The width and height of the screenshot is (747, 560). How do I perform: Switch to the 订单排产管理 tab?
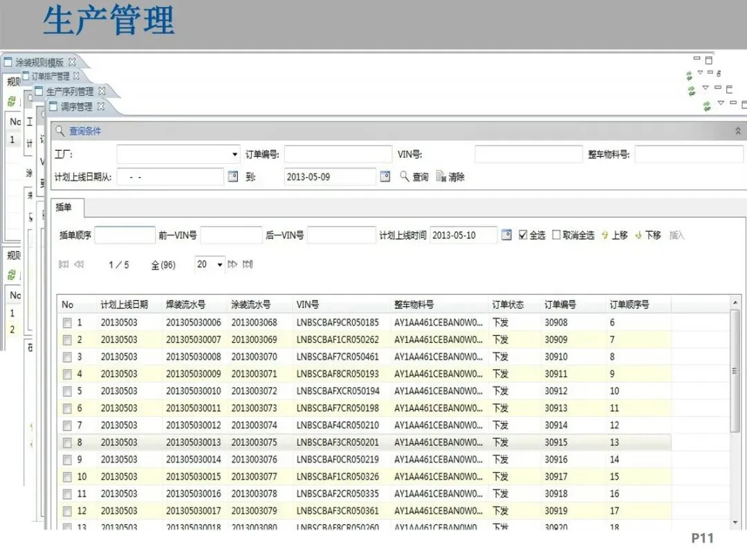(x=50, y=76)
